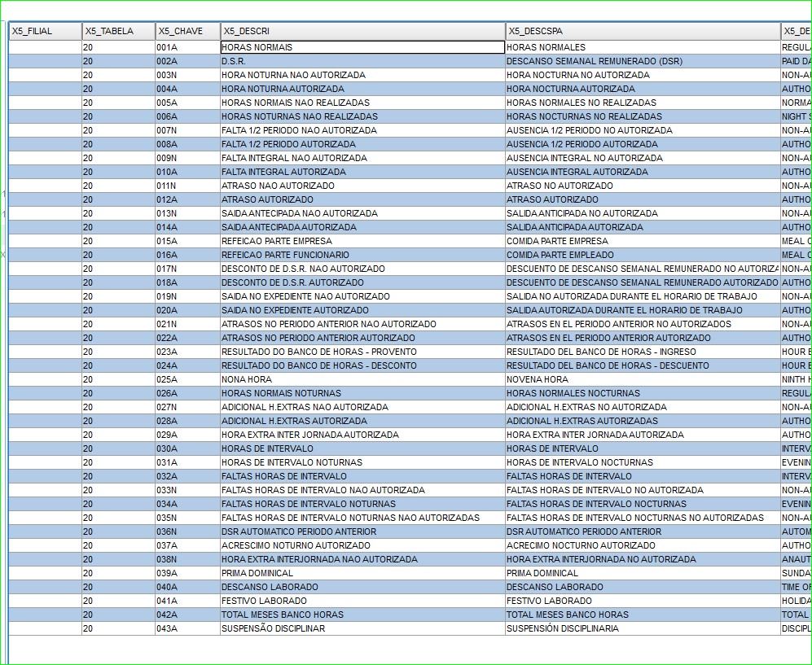Image resolution: width=812 pixels, height=665 pixels.
Task: Select ATRASO NAO AUTORIZADO cell
Action: coord(363,186)
